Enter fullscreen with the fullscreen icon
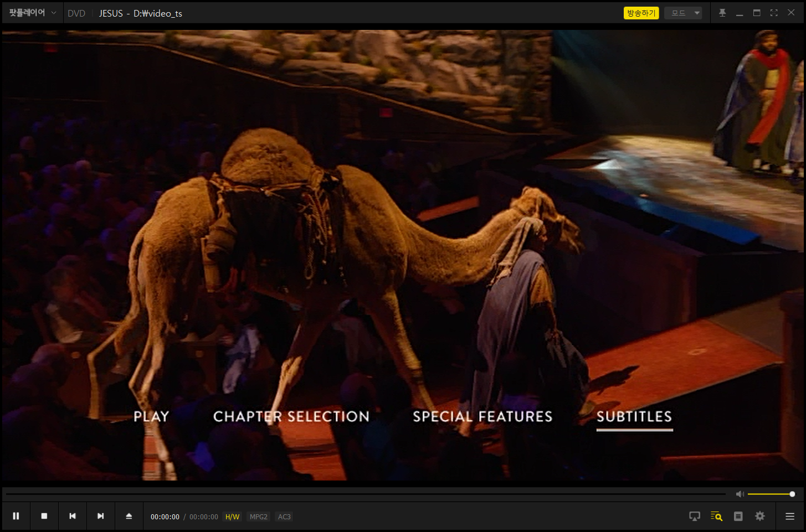Image resolution: width=806 pixels, height=532 pixels. (x=774, y=13)
